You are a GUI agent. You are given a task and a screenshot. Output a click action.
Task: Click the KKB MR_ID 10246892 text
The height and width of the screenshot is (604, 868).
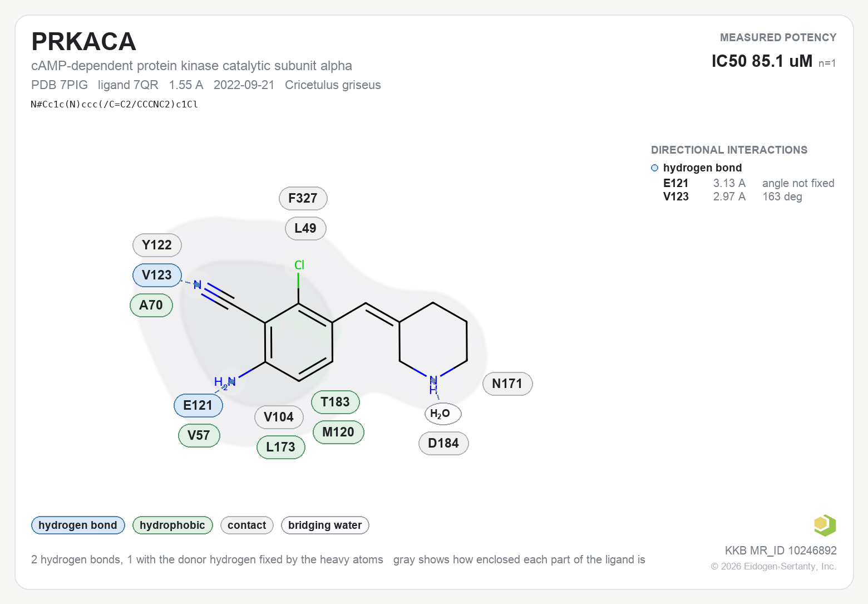tap(781, 551)
